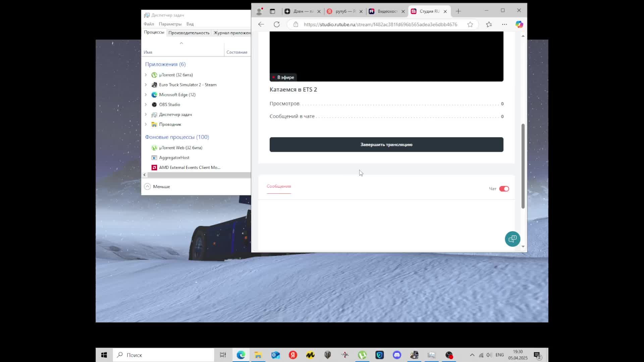Expand the µTorrent (32 бита) process
This screenshot has height=362, width=644.
[146, 75]
